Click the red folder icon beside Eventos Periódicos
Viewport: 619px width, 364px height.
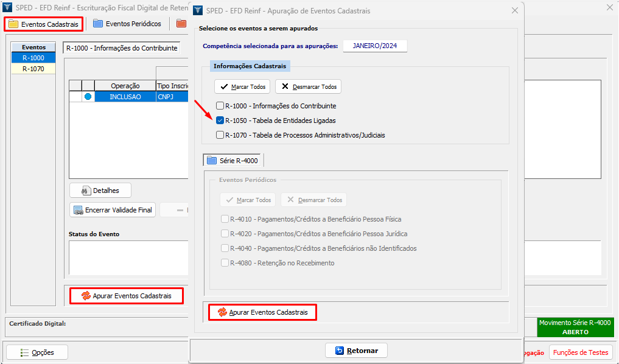click(181, 24)
